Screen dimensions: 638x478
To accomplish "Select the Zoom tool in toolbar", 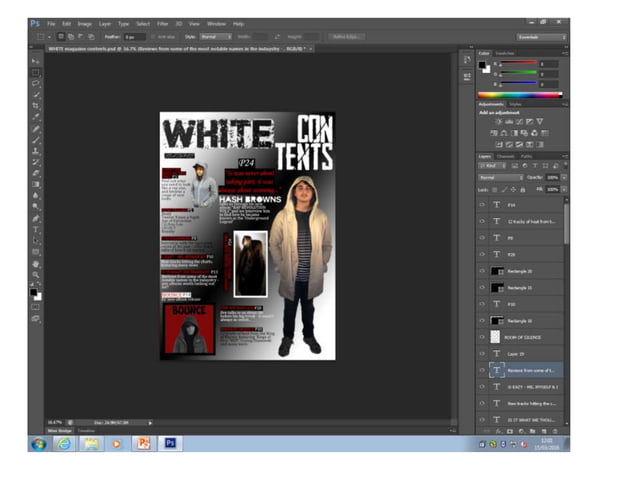I will (x=36, y=274).
